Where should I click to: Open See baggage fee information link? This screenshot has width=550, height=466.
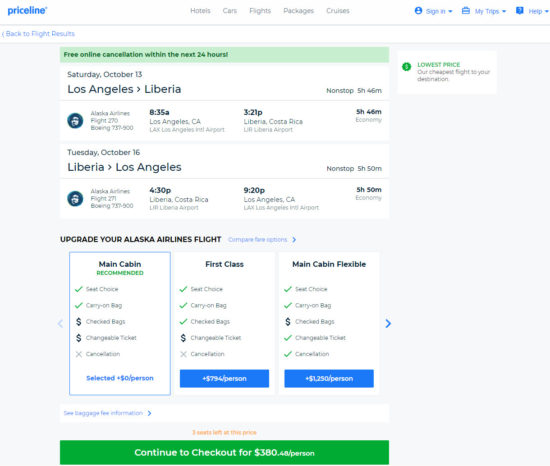coord(103,413)
